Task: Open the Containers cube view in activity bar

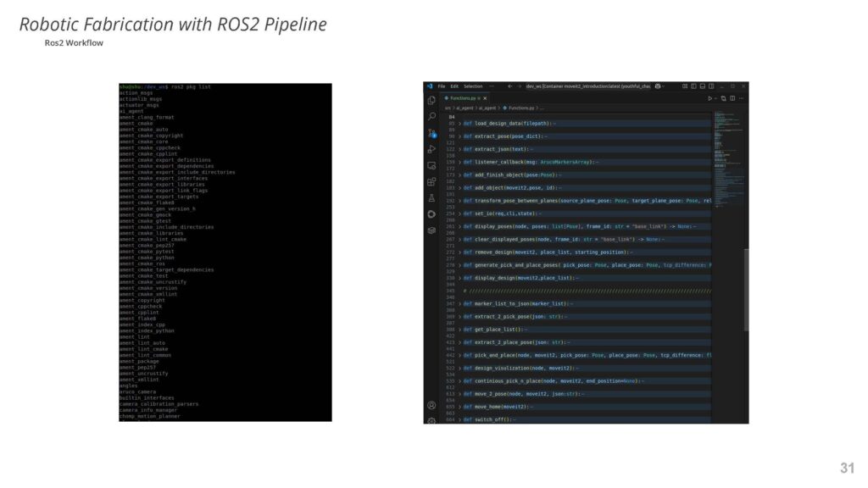Action: click(x=431, y=230)
